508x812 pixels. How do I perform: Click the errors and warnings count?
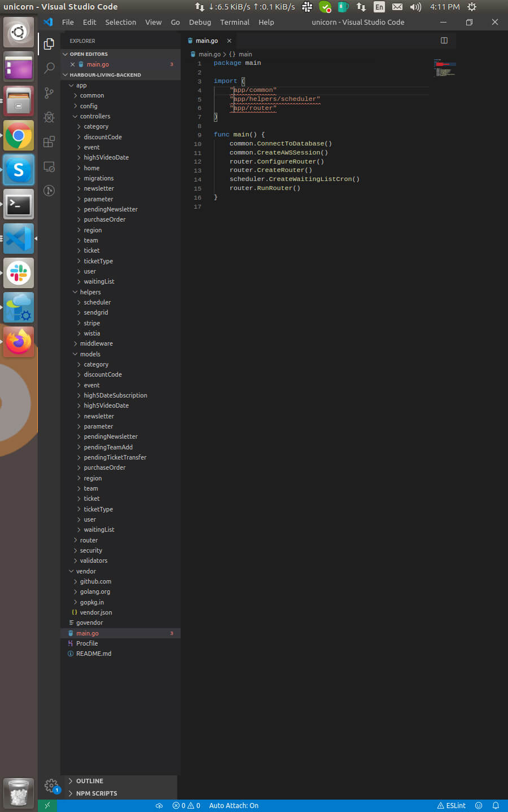pyautogui.click(x=186, y=806)
